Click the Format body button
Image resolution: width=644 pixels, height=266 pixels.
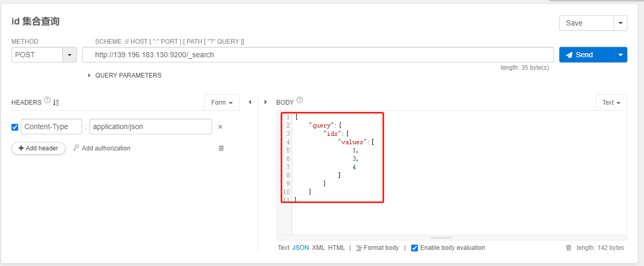377,248
